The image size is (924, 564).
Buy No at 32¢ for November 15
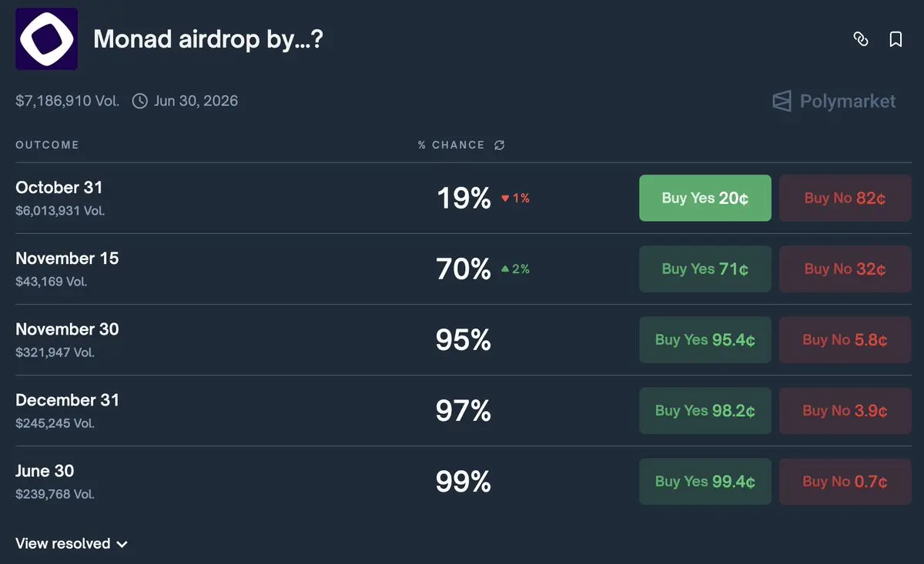click(845, 269)
